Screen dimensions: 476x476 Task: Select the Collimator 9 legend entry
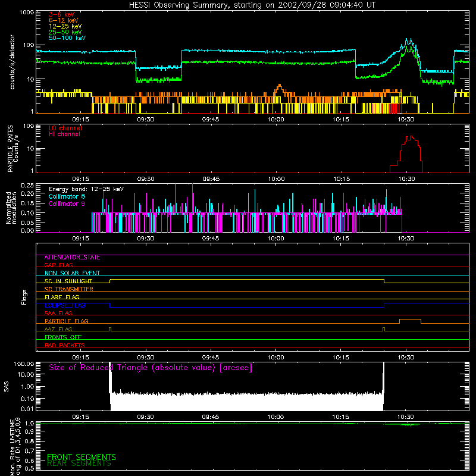[67, 203]
